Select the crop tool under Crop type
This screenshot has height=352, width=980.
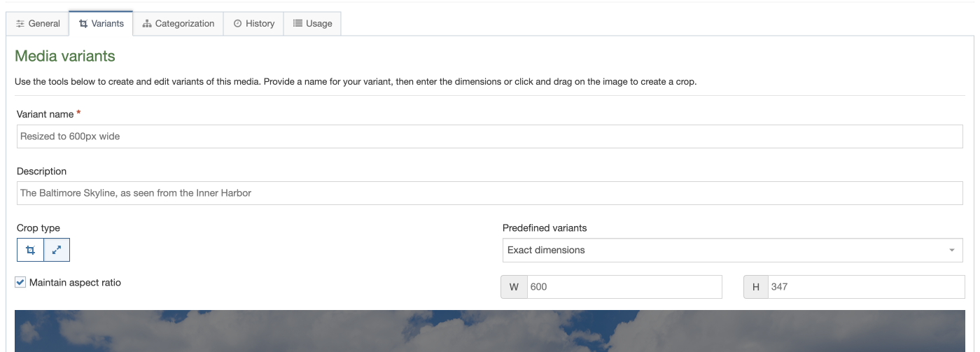pos(30,250)
